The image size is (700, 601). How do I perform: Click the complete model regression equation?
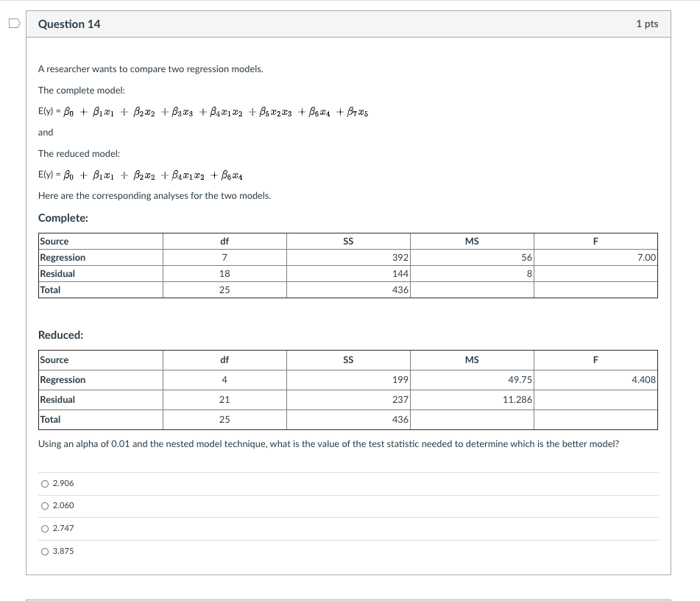[x=203, y=112]
